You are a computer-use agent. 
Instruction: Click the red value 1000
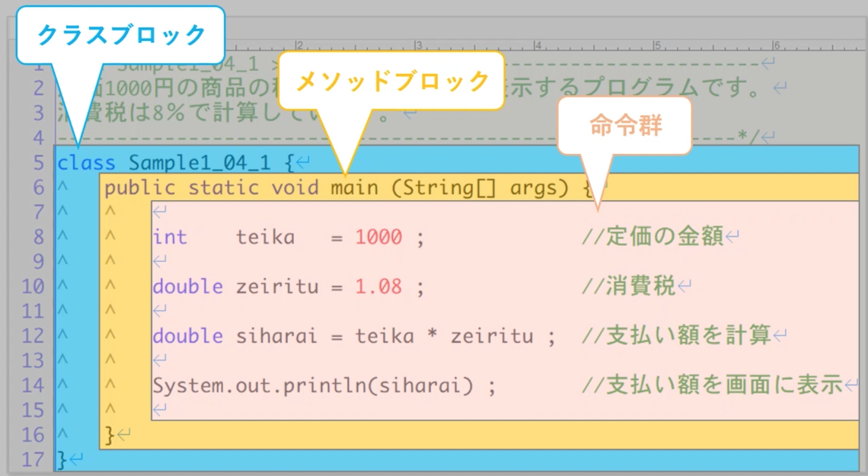click(378, 237)
